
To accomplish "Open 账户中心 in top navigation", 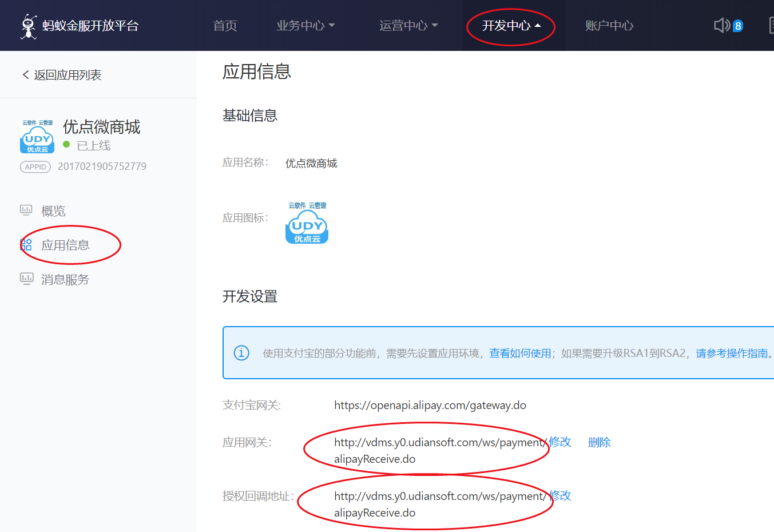I will [x=609, y=26].
